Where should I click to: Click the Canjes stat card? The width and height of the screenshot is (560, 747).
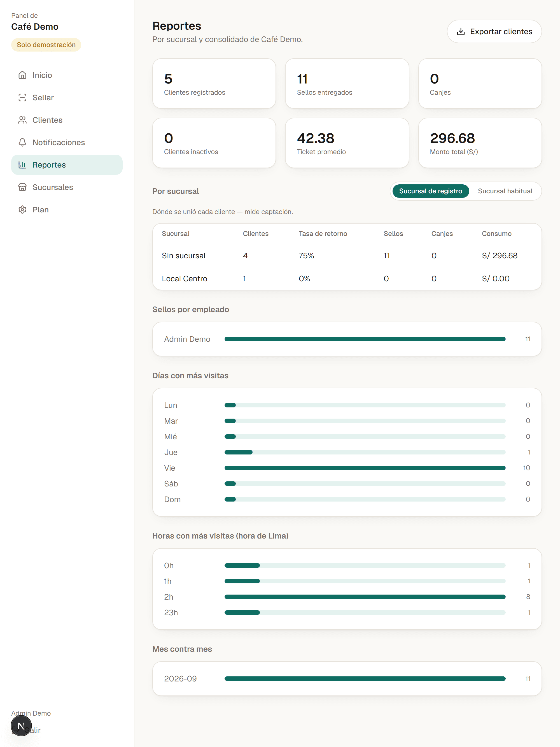pyautogui.click(x=480, y=83)
